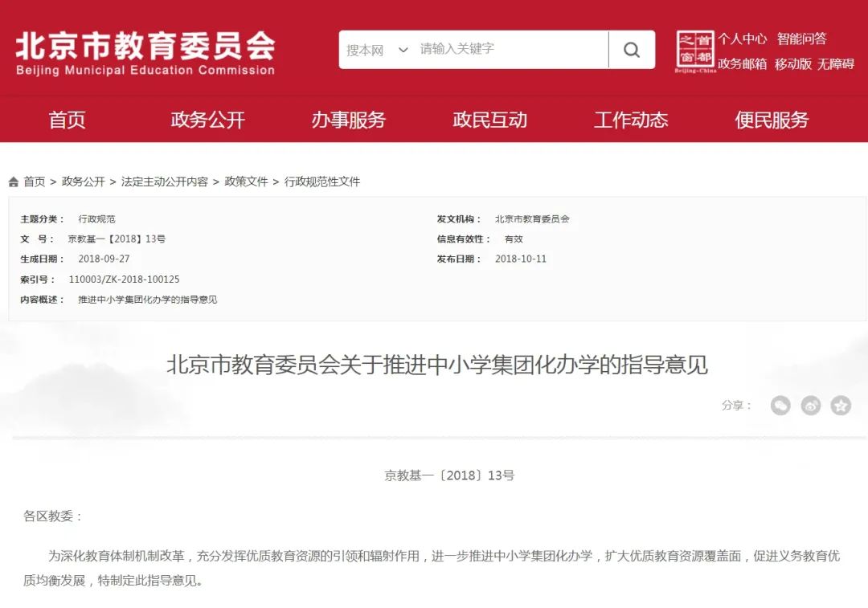Open the 便民服务 navigation menu item

click(772, 120)
